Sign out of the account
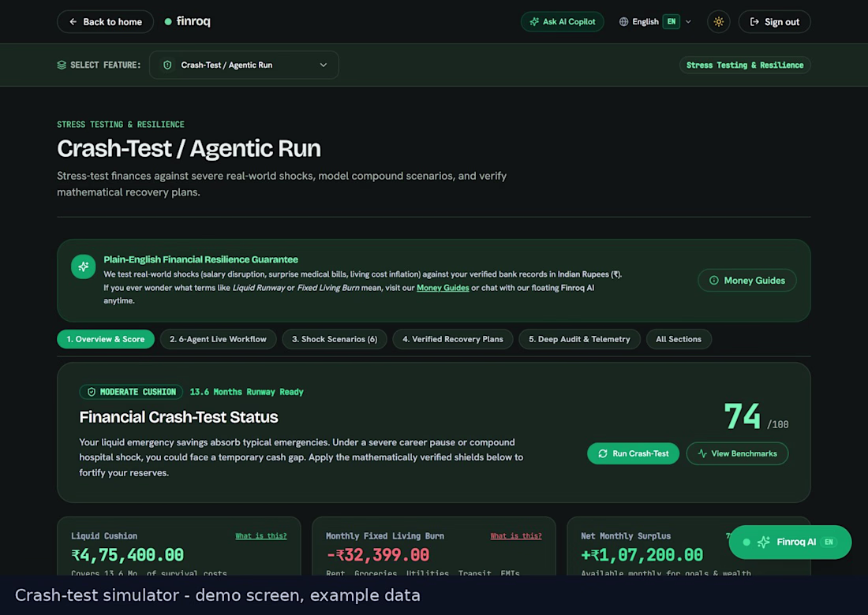This screenshot has height=615, width=868. (774, 21)
